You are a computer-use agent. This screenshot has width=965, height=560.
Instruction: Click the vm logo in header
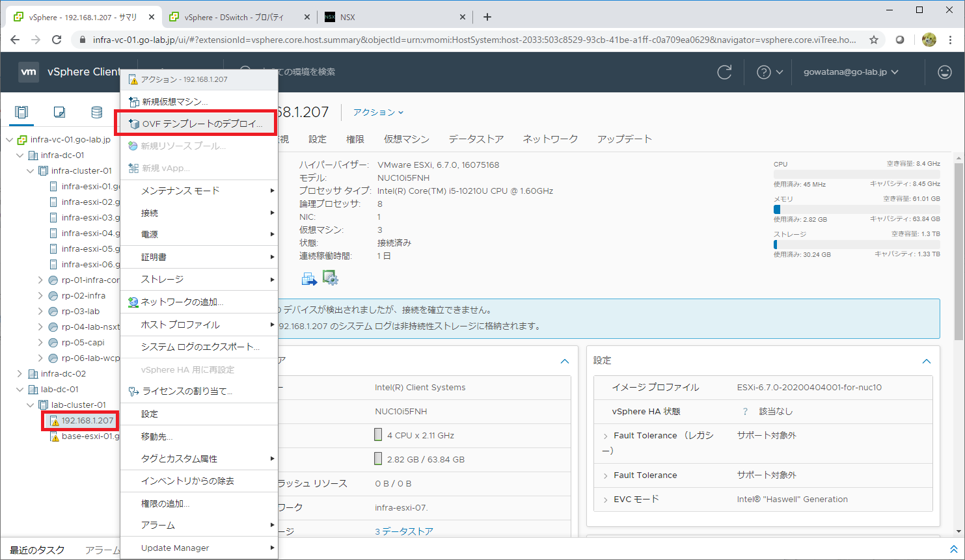(x=29, y=72)
